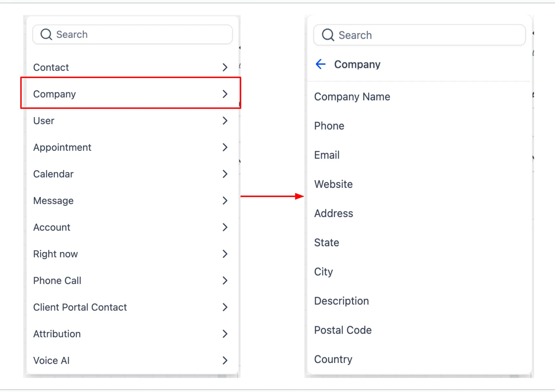The height and width of the screenshot is (392, 555).
Task: Pick the Postal Code option
Action: tap(343, 330)
